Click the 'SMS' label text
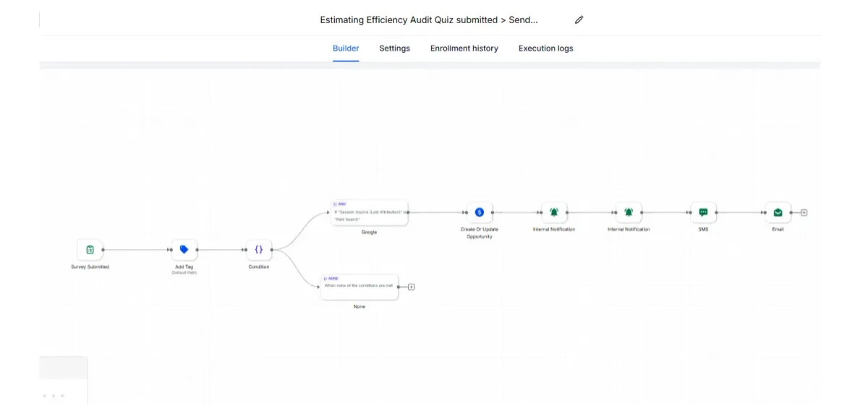This screenshot has height=404, width=868. [703, 230]
